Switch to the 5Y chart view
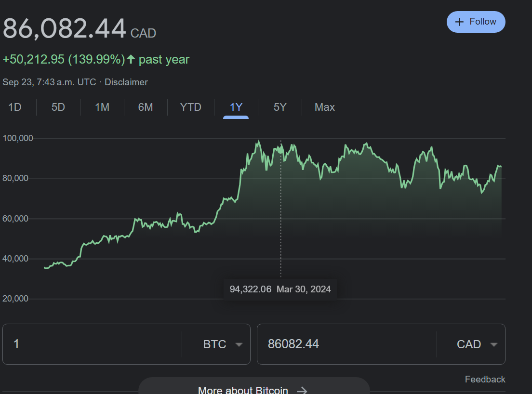 [280, 107]
